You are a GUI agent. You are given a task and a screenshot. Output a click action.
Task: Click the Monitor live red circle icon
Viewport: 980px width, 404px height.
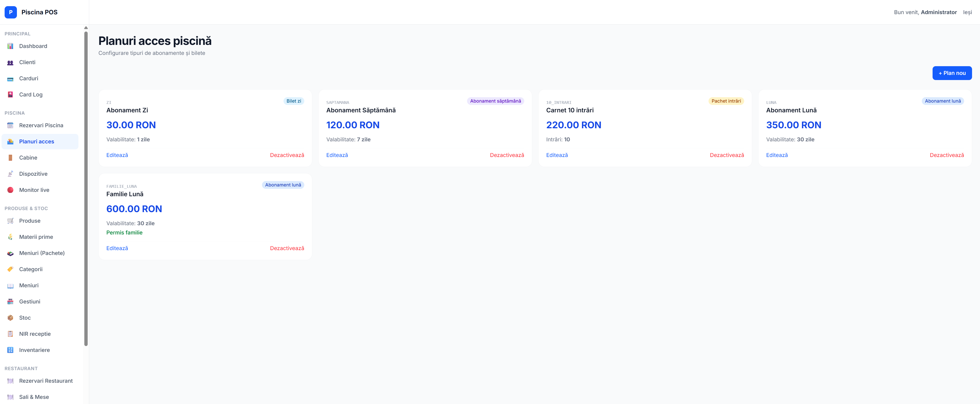tap(10, 190)
